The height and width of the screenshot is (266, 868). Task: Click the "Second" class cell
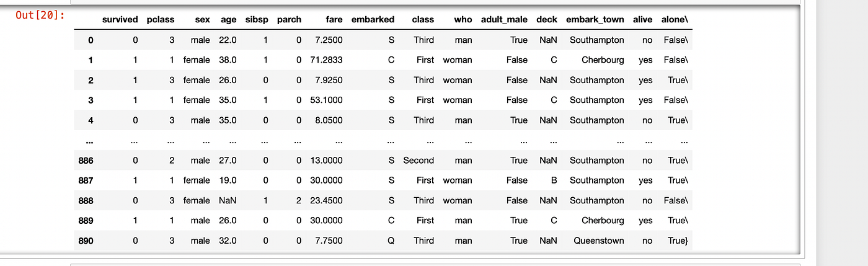tap(418, 160)
